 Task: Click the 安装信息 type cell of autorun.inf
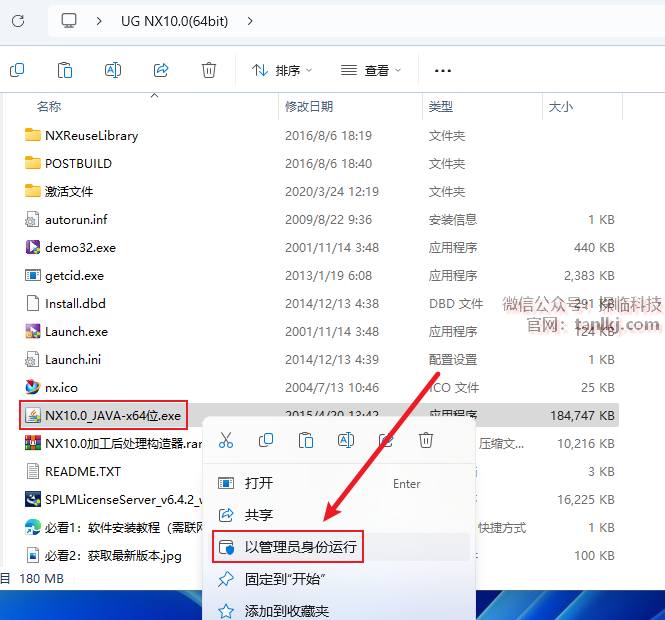pos(453,220)
